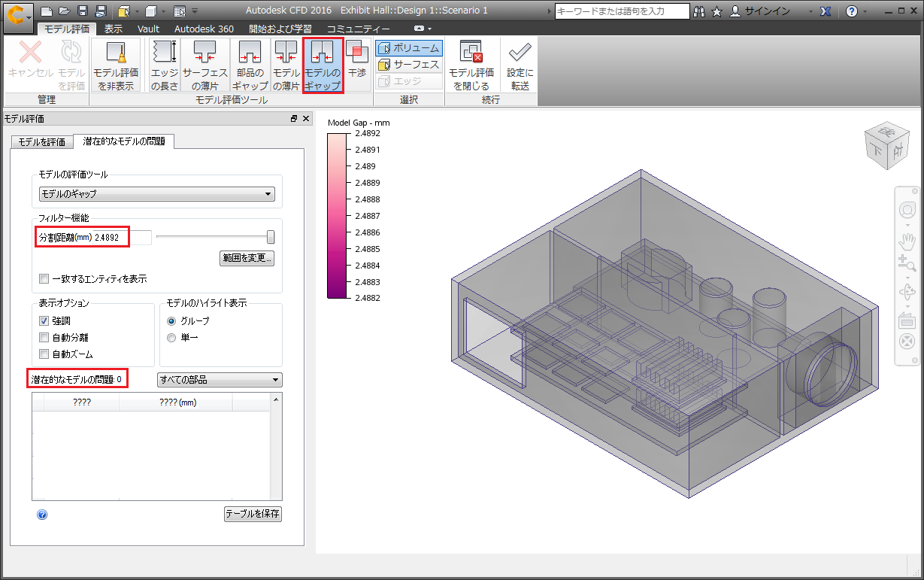Click the blue help icon in モデル評価 panel
Viewport: 924px width, 580px height.
(42, 515)
